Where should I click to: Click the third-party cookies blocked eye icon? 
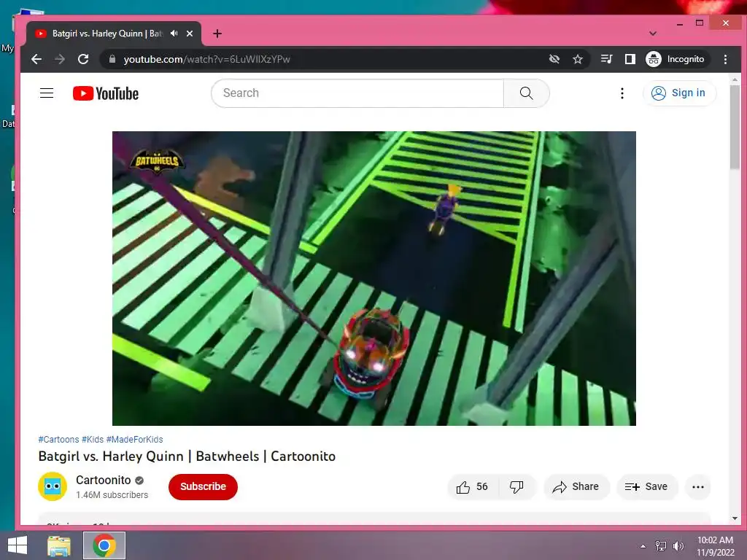pos(554,59)
